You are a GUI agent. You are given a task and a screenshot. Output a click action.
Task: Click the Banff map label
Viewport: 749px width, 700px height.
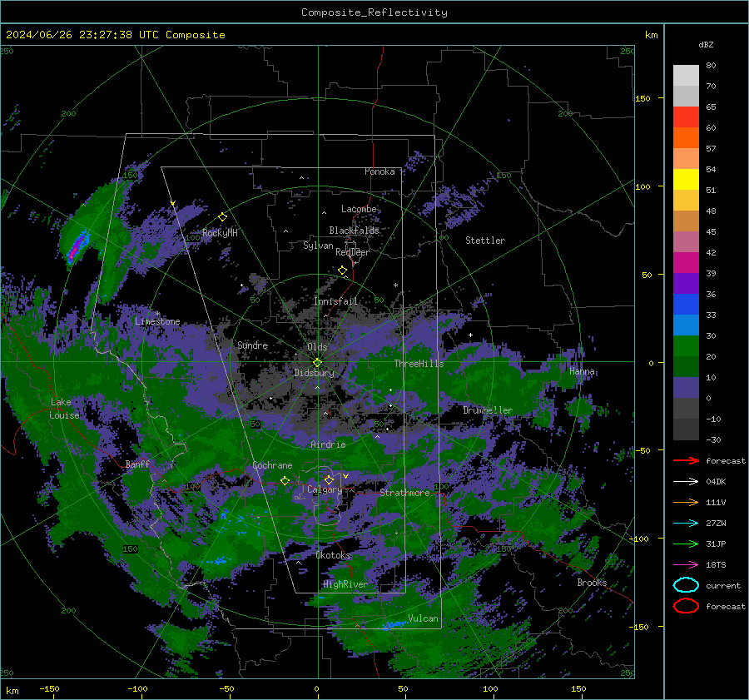click(137, 464)
